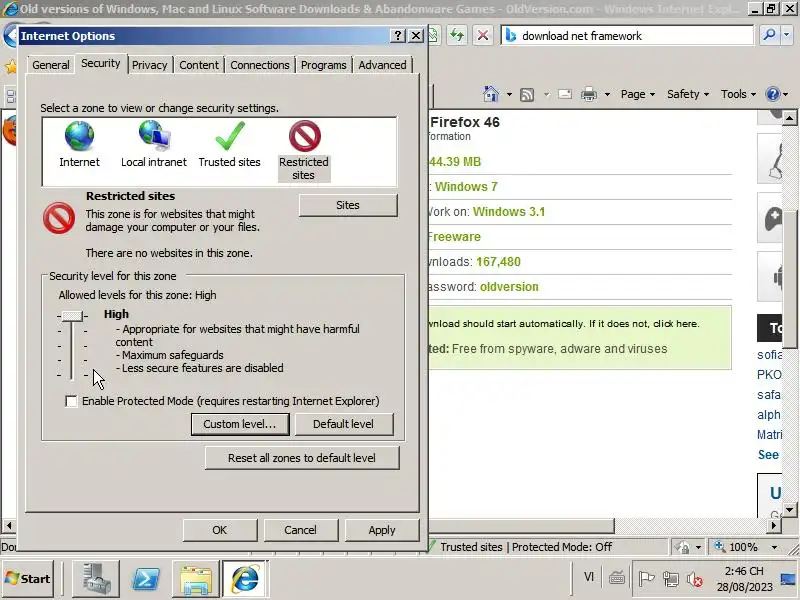800x600 pixels.
Task: Click the gamepad sidebar icon
Action: point(772,219)
